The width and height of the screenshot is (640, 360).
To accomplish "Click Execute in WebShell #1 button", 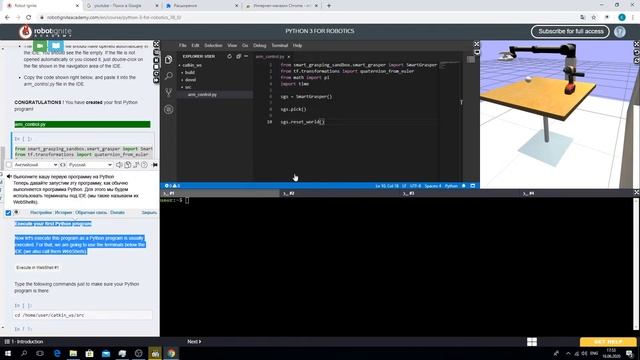I will [x=38, y=268].
